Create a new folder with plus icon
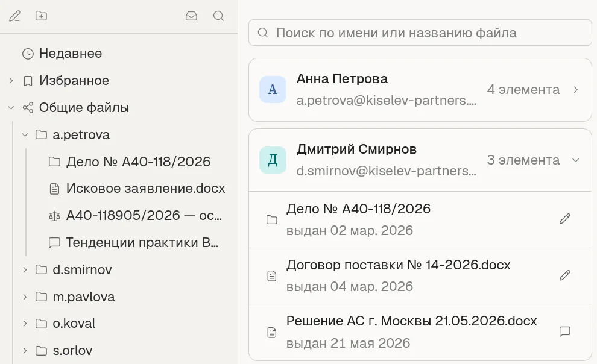 pyautogui.click(x=41, y=16)
